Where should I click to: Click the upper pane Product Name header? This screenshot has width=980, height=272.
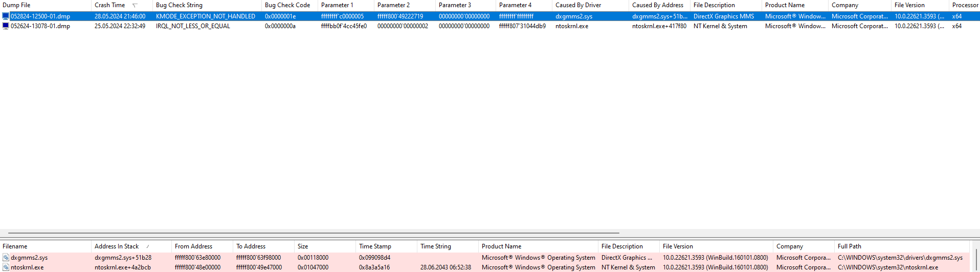click(795, 5)
